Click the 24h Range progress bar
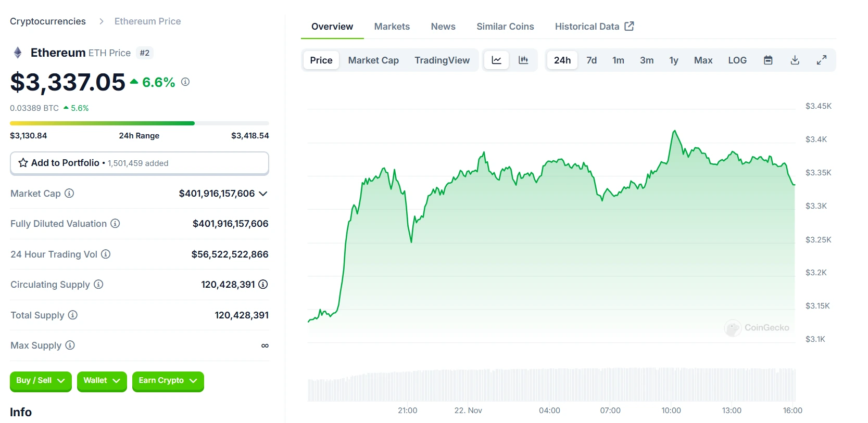The width and height of the screenshot is (868, 423). coord(140,123)
